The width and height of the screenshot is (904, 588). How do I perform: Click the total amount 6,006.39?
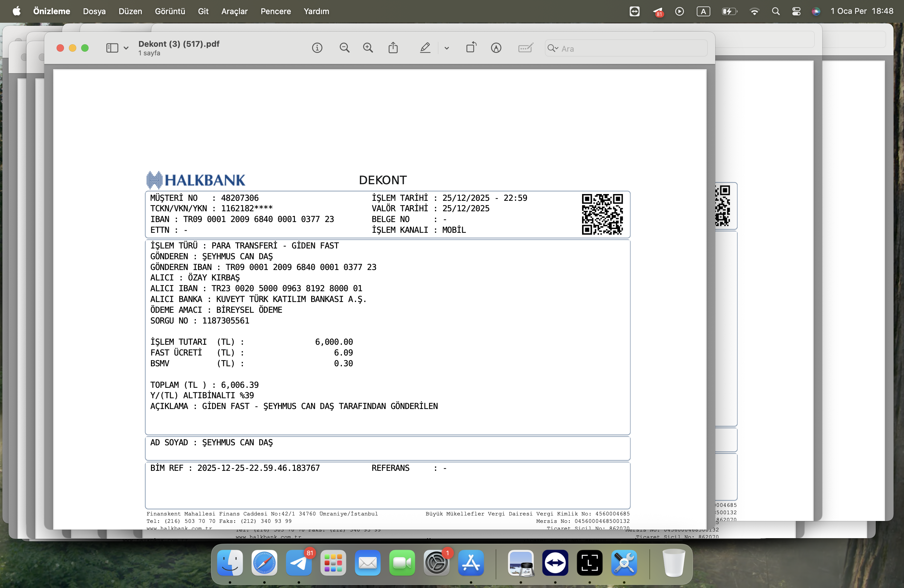pyautogui.click(x=240, y=385)
